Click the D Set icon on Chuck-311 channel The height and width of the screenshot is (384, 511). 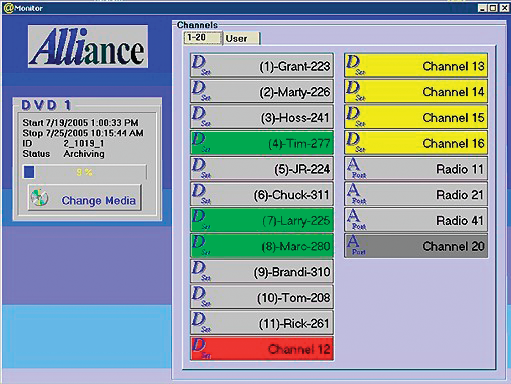click(201, 194)
